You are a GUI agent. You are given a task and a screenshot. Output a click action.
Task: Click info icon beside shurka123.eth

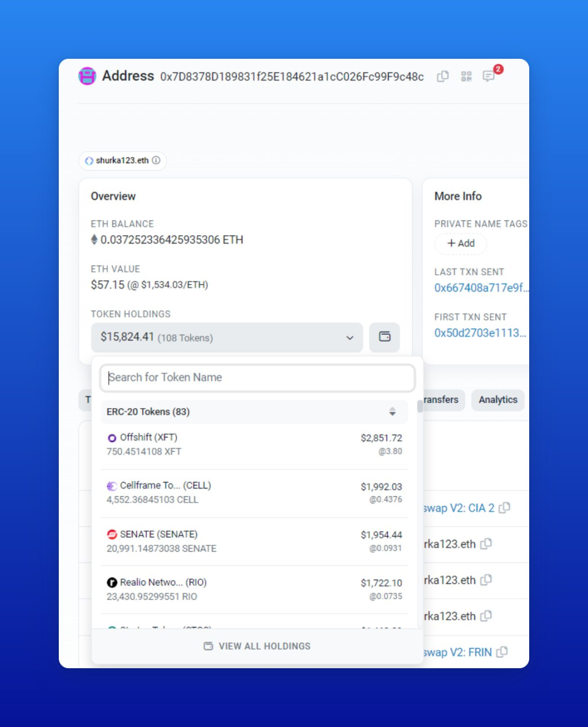pyautogui.click(x=156, y=161)
